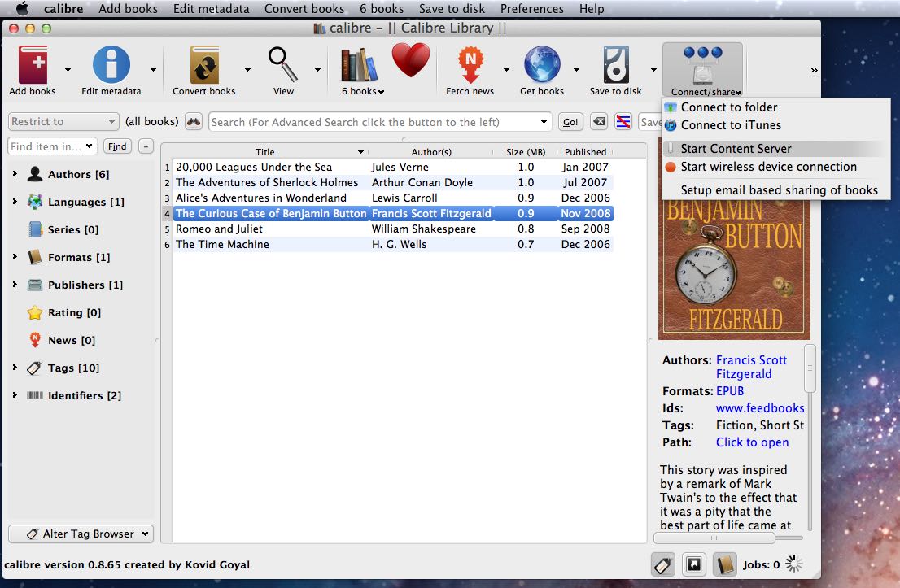The image size is (900, 588).
Task: Open the Help menu in menu bar
Action: (592, 9)
